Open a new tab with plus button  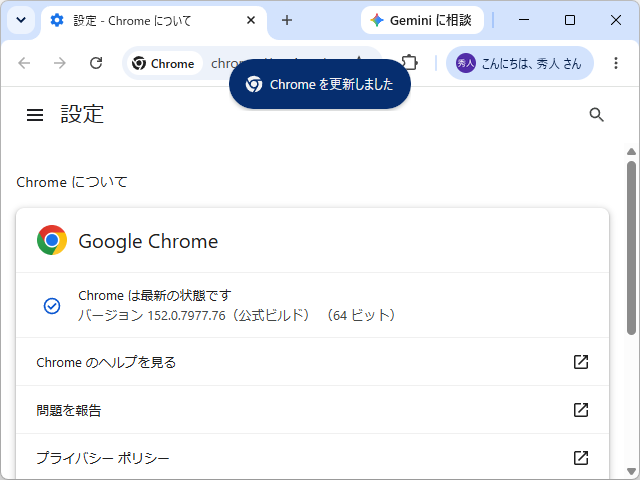287,20
